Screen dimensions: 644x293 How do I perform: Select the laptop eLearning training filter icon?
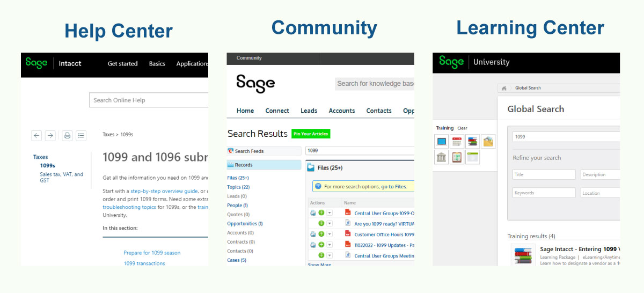point(442,142)
